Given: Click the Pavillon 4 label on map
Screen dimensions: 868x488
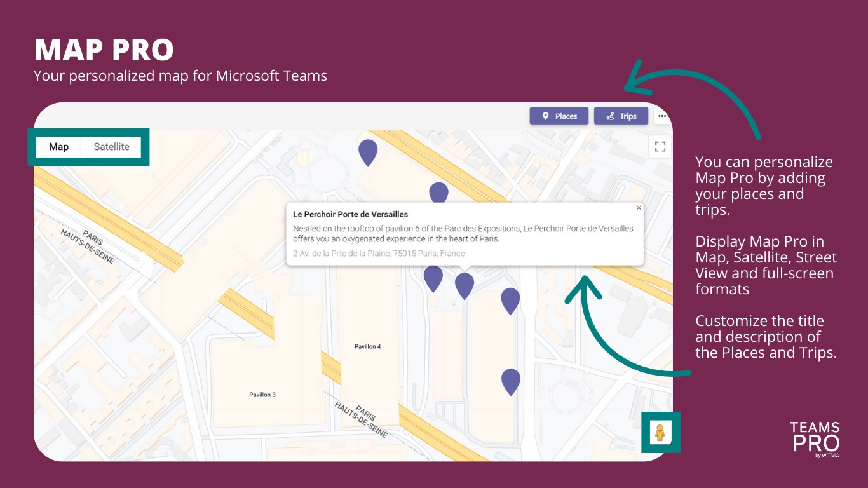Looking at the screenshot, I should [x=368, y=346].
